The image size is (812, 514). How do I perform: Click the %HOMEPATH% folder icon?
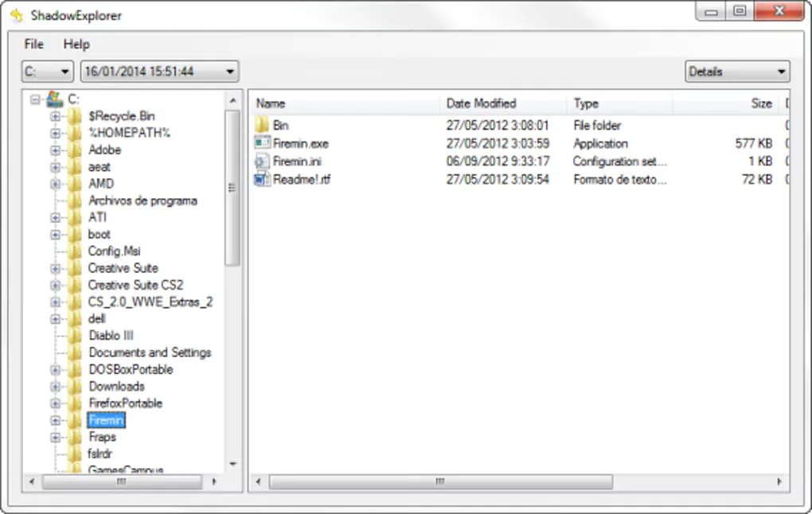pyautogui.click(x=75, y=133)
